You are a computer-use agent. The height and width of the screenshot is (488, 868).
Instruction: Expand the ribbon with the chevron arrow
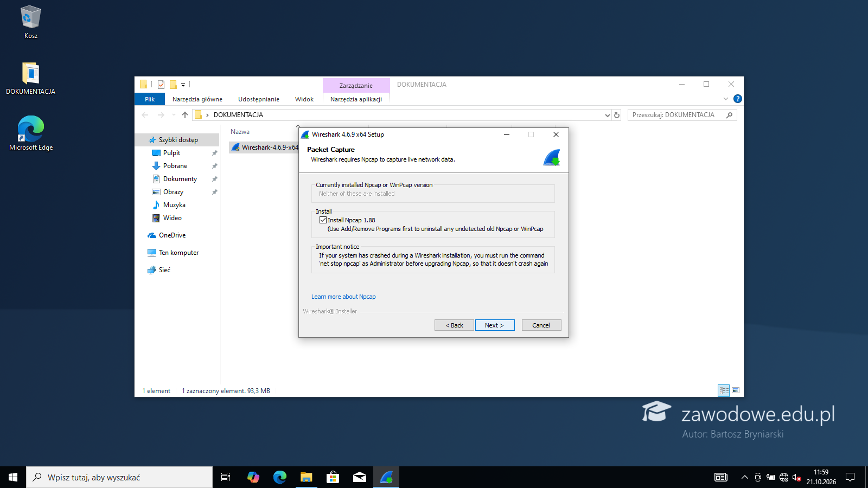(726, 99)
